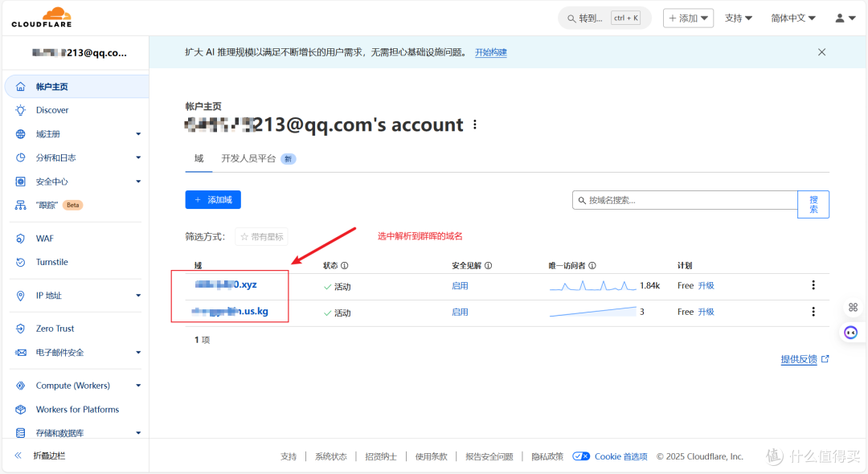Open the 简体中文 language dropdown
868x474 pixels.
click(792, 18)
